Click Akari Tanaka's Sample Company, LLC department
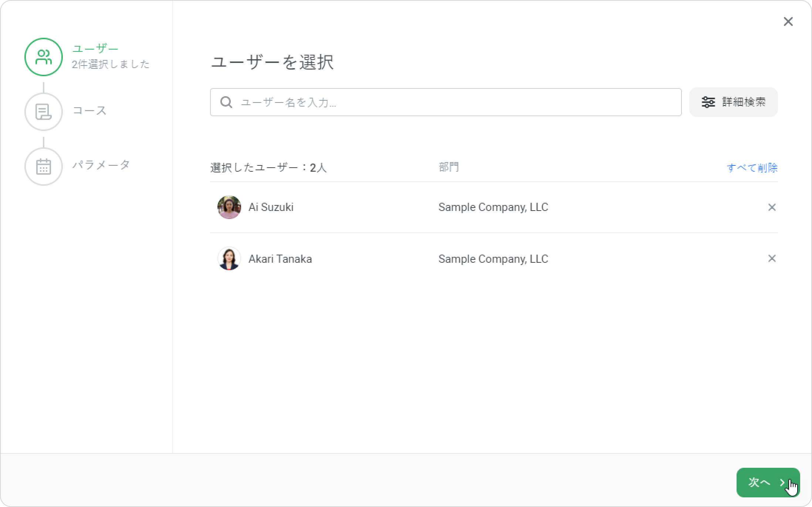The width and height of the screenshot is (812, 507). [493, 259]
